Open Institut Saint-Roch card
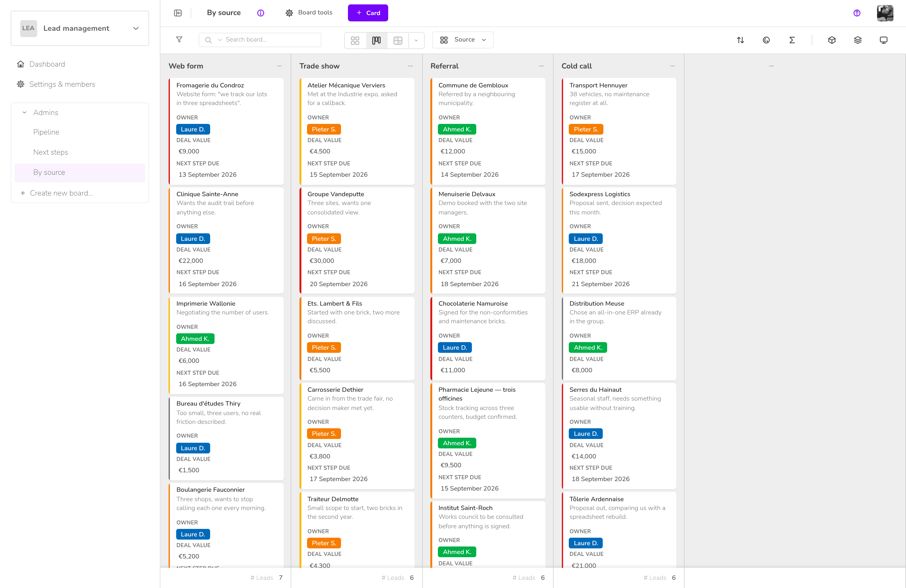The image size is (906, 588). (x=488, y=534)
